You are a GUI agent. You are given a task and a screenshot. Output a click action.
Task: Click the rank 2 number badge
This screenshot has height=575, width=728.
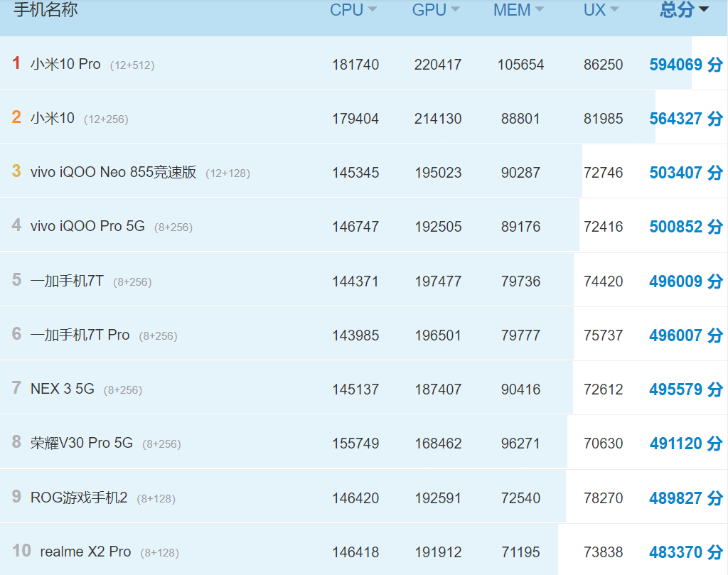[16, 117]
